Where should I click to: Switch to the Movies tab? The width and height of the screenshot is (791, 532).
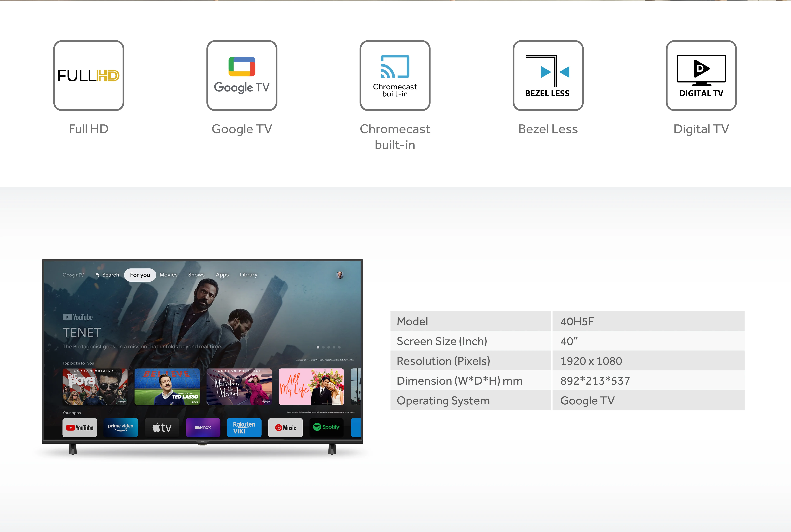[169, 275]
